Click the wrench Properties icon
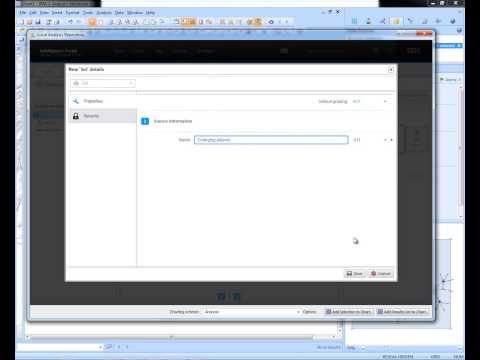The width and height of the screenshot is (480, 360). [76, 101]
